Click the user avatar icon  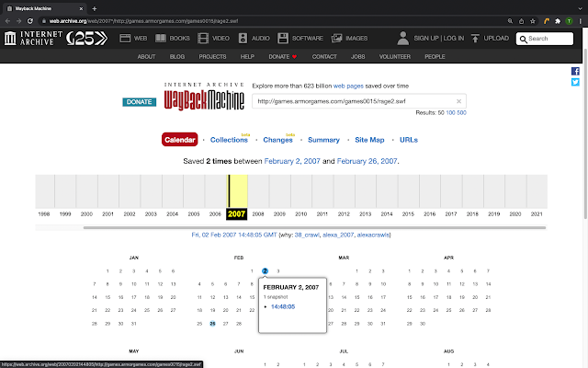click(x=403, y=38)
